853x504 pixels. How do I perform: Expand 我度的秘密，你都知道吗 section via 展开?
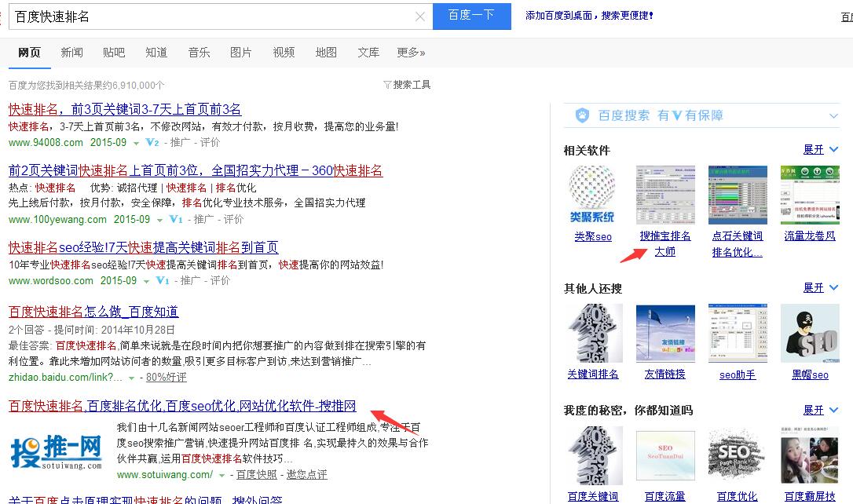[820, 409]
